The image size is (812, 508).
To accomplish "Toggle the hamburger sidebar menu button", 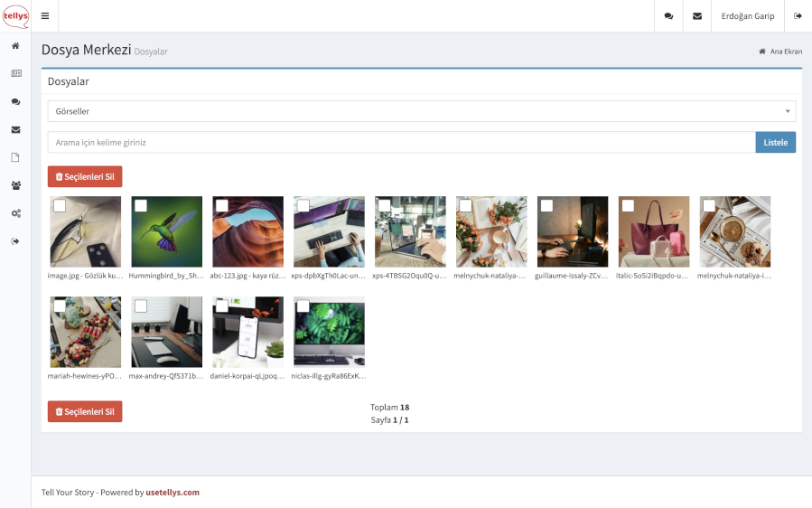I will click(45, 16).
